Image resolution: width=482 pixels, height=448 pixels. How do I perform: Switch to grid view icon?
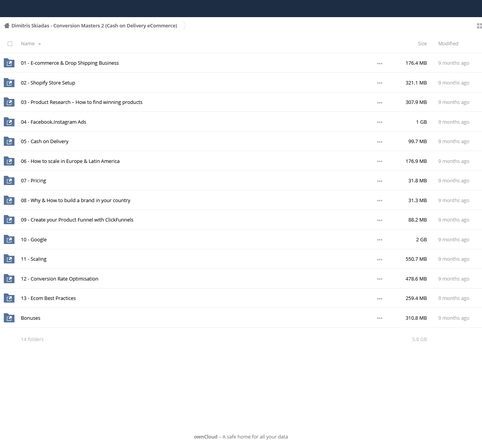coord(479,26)
